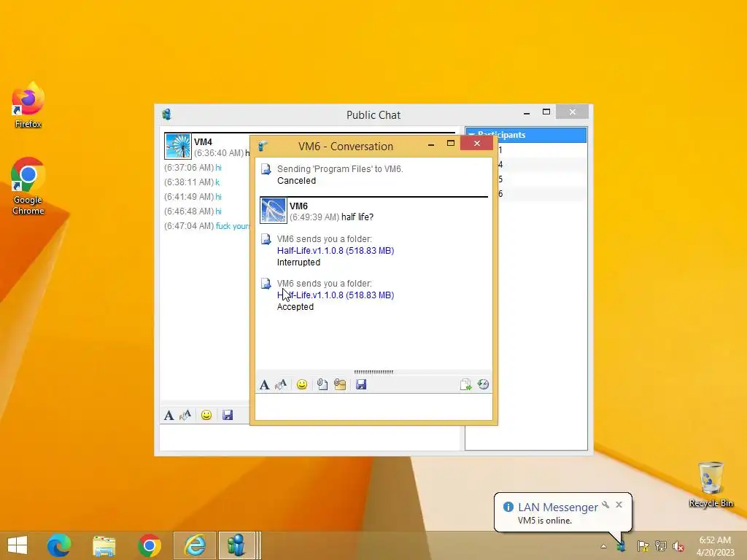Open Chrome from taskbar
747x560 pixels.
(x=150, y=545)
